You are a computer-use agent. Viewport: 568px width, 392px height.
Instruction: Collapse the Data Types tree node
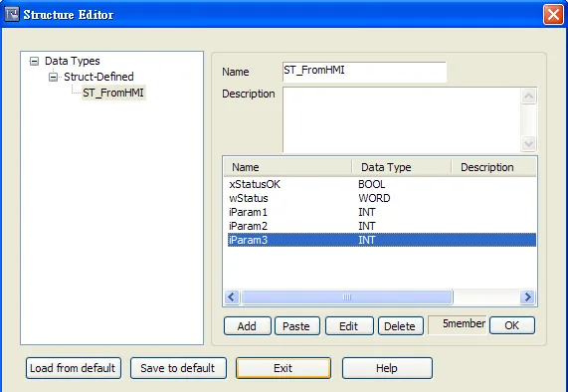(x=34, y=61)
